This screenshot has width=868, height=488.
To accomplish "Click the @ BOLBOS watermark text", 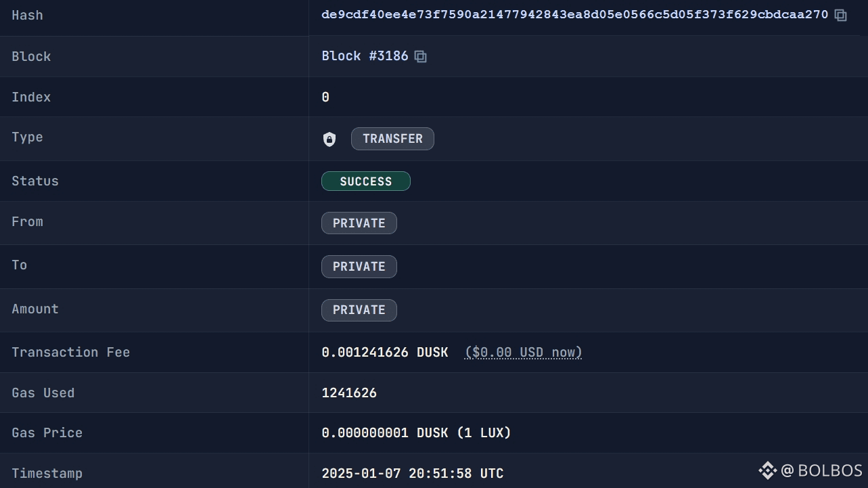I will (x=821, y=470).
